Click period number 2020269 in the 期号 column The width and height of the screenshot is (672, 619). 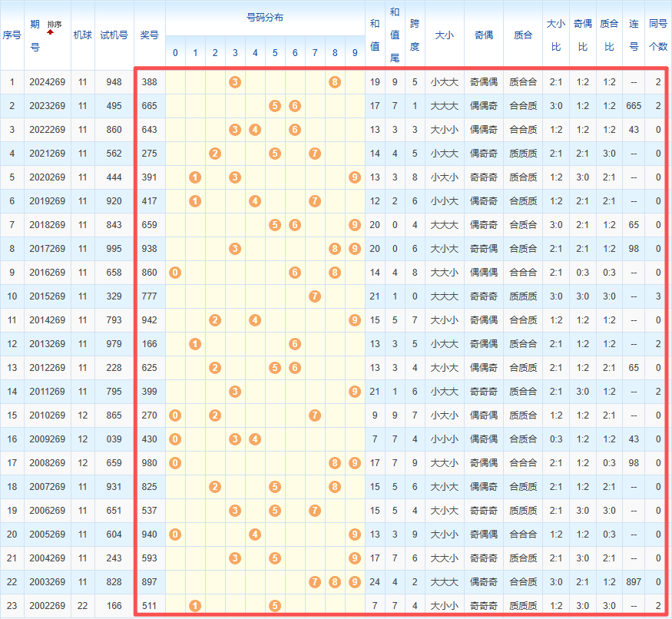click(x=48, y=177)
